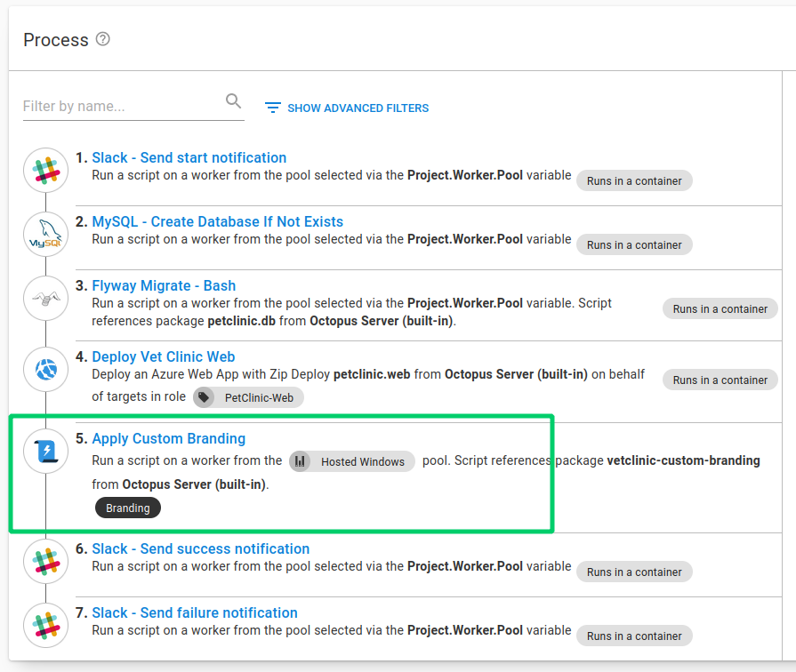Open Slack - Send failure notification step

tap(194, 612)
